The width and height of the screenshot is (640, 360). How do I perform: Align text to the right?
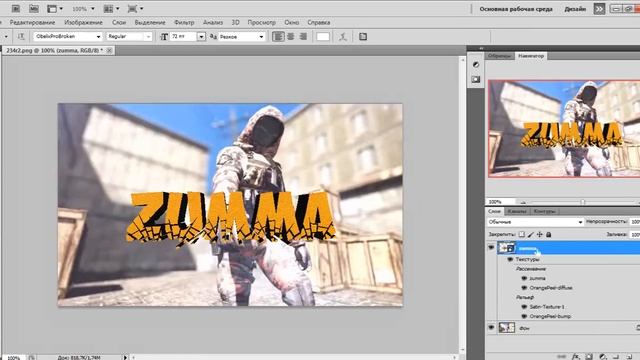303,37
